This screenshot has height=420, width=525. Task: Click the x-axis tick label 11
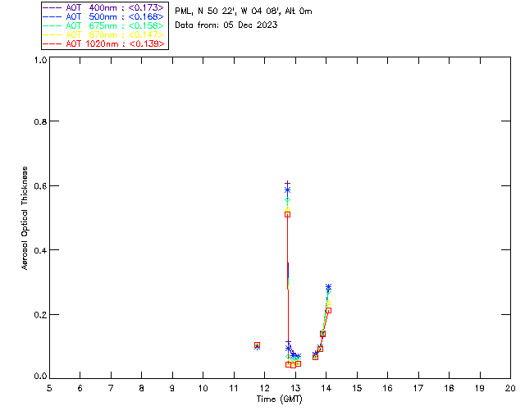(233, 388)
